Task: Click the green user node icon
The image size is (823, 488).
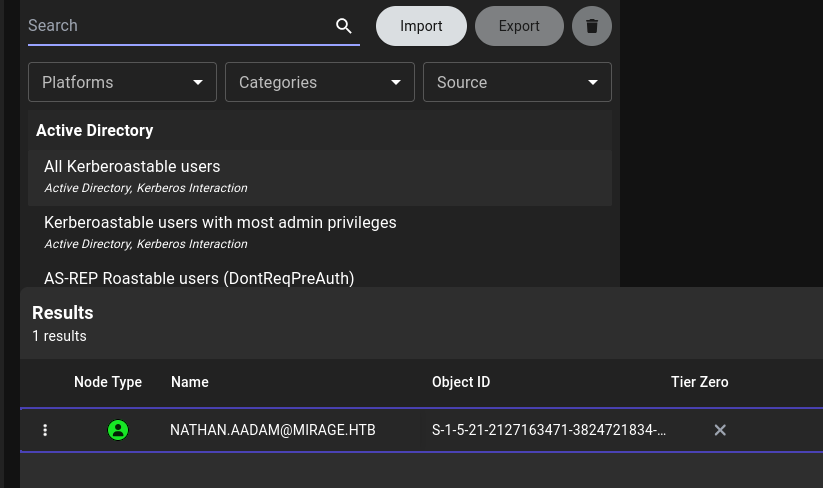Action: click(118, 430)
